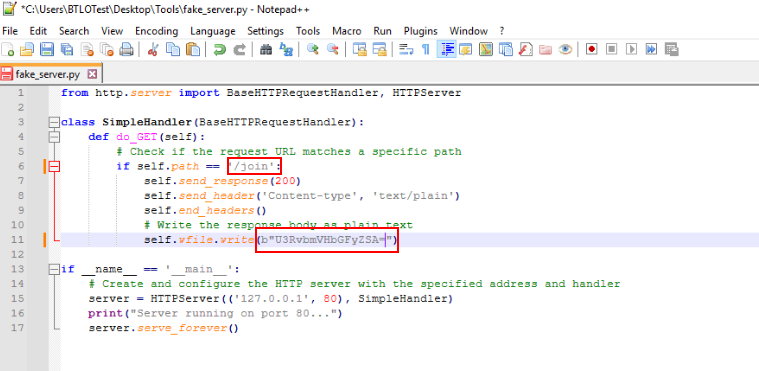Viewport: 759px width, 371px height.
Task: Open the Function List panel icon
Action: tap(525, 49)
